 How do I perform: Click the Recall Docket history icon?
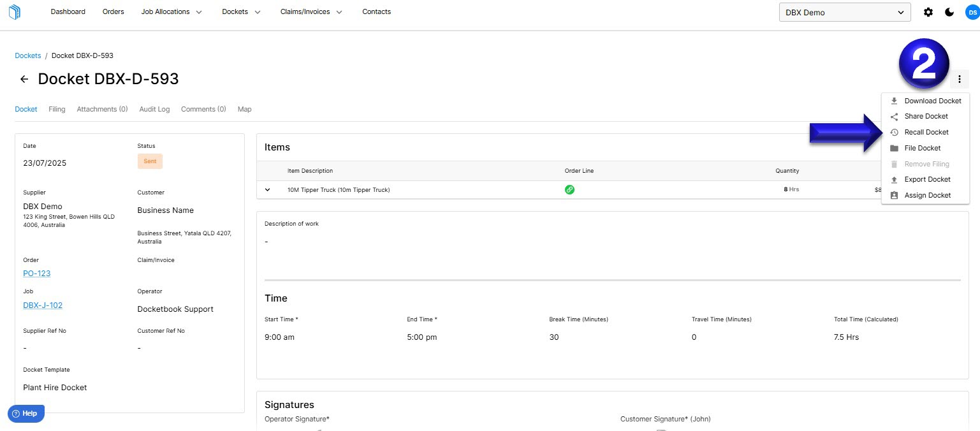click(894, 133)
